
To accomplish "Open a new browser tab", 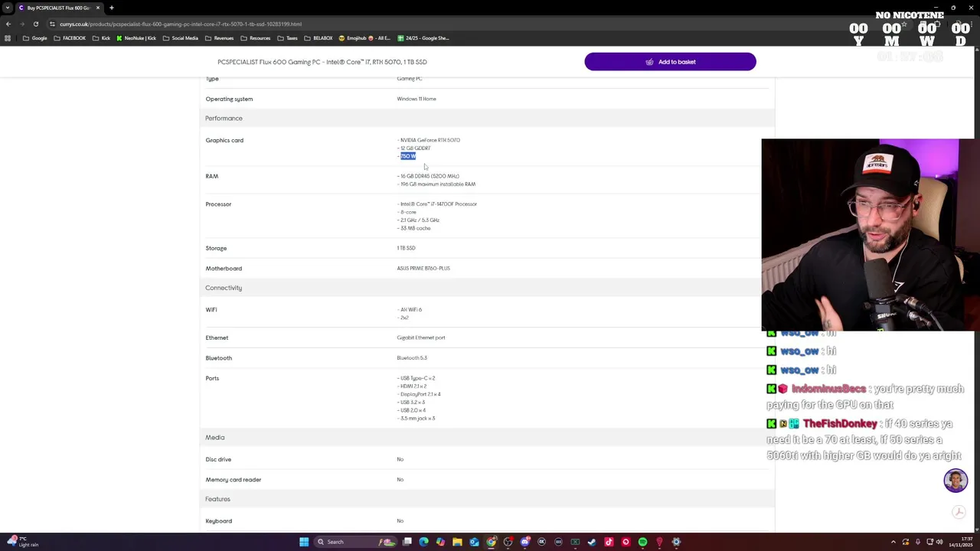I will tap(111, 8).
